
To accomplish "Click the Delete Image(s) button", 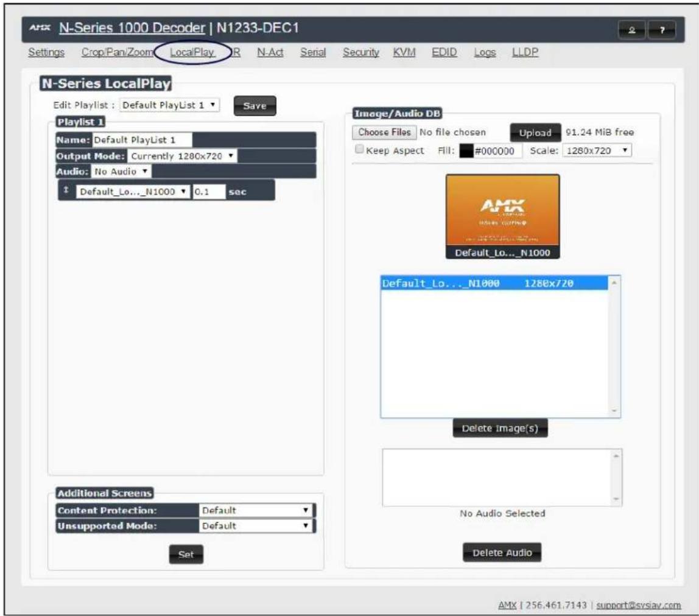I will (500, 429).
